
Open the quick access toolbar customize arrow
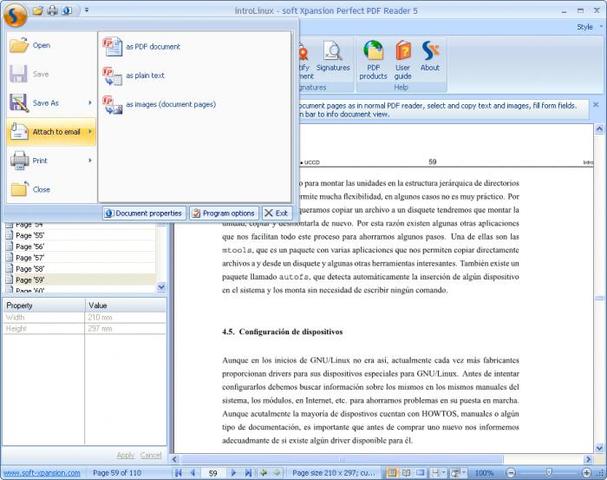[86, 10]
